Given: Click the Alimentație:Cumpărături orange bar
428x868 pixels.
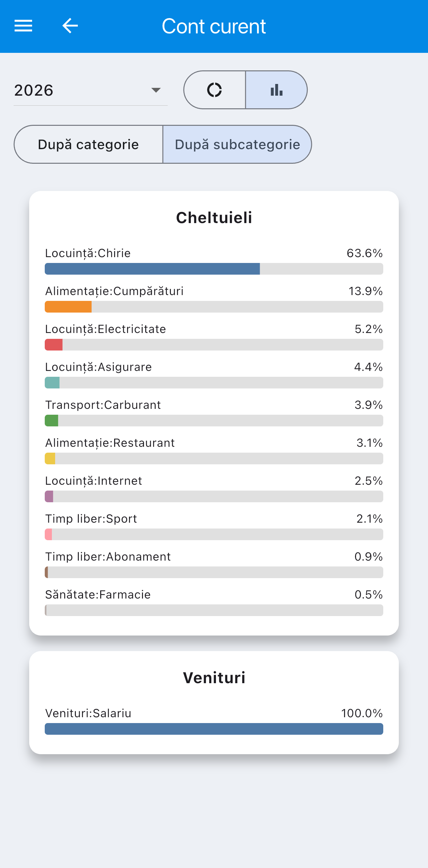Looking at the screenshot, I should click(x=68, y=307).
